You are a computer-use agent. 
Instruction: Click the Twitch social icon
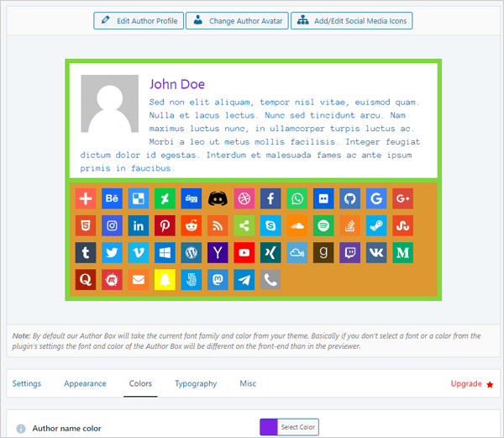tap(349, 253)
